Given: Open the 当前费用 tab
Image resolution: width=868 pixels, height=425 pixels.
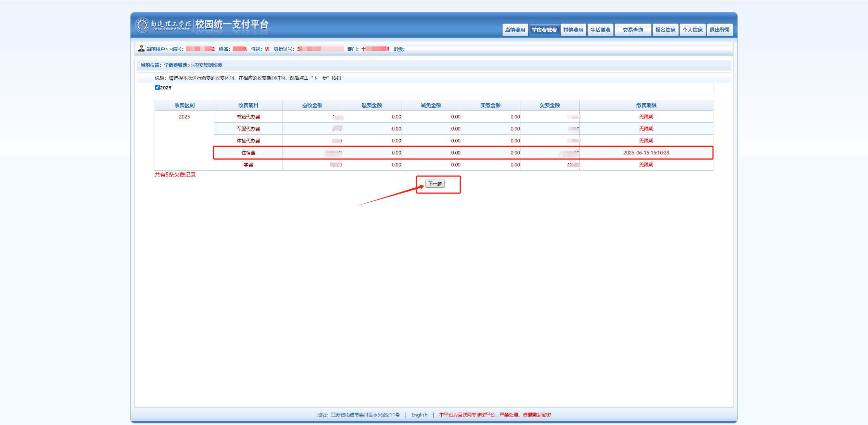Looking at the screenshot, I should 515,30.
